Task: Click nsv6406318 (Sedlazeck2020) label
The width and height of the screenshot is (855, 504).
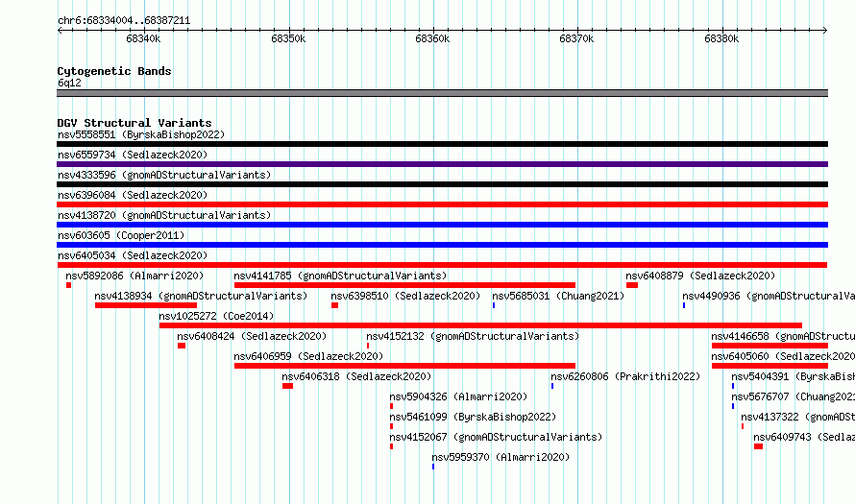Action: point(356,376)
